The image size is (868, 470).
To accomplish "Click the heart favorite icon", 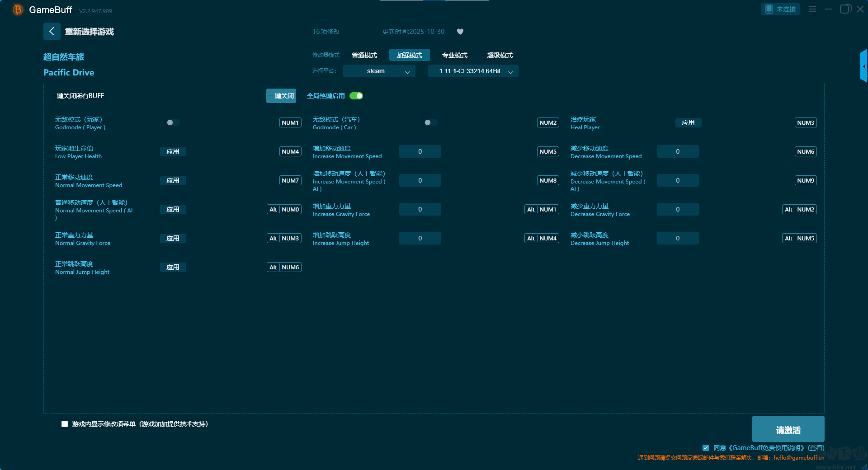I will pyautogui.click(x=460, y=32).
